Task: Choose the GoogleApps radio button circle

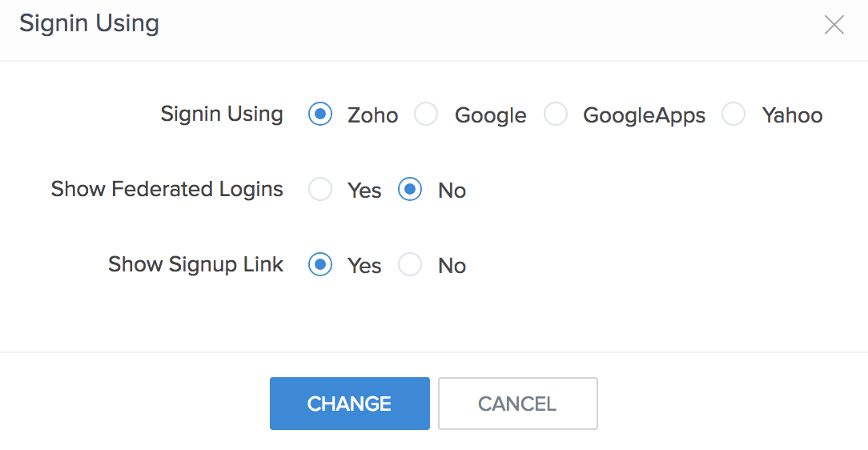Action: 555,114
